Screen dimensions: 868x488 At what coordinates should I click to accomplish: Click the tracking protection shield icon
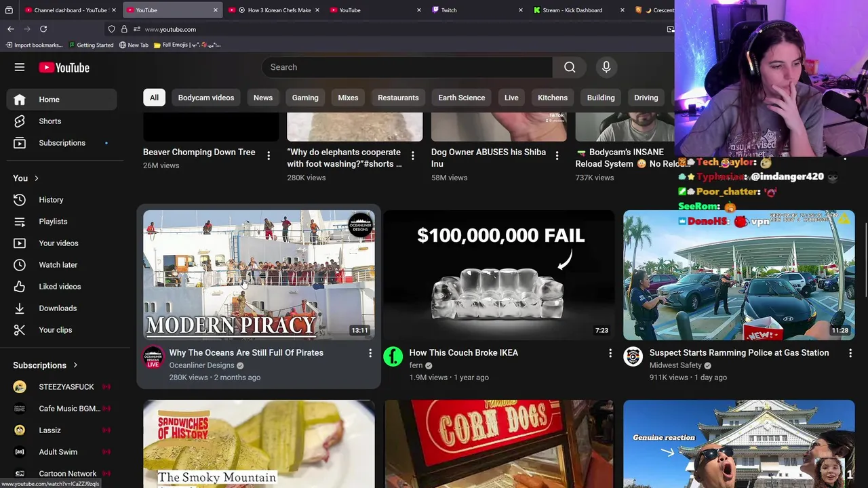pyautogui.click(x=111, y=29)
